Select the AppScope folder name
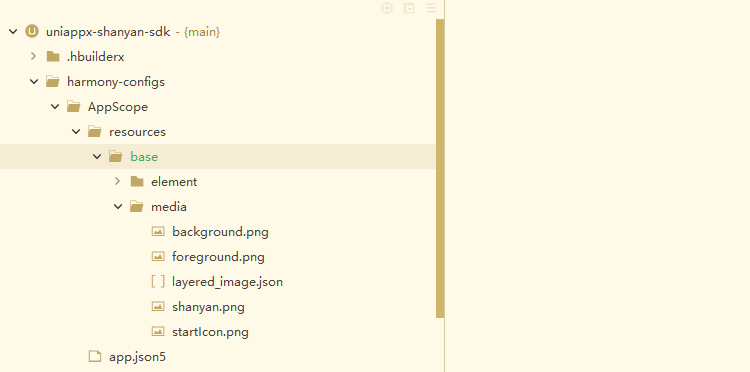Viewport: 750px width, 372px height. (x=118, y=107)
